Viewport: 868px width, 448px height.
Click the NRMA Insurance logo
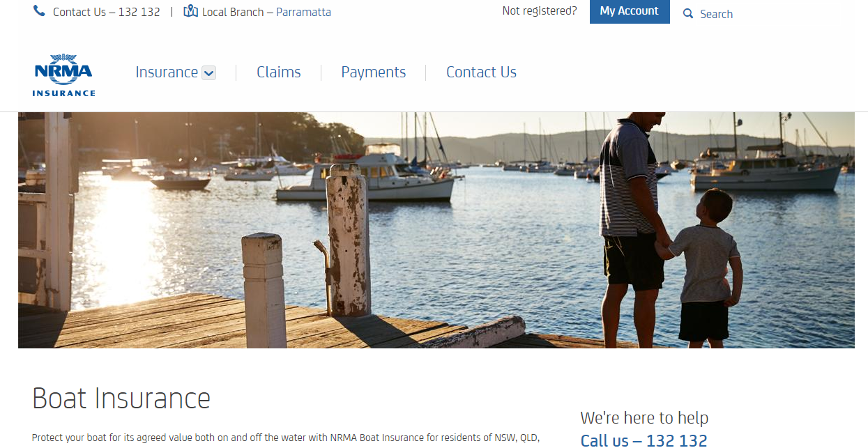coord(63,75)
